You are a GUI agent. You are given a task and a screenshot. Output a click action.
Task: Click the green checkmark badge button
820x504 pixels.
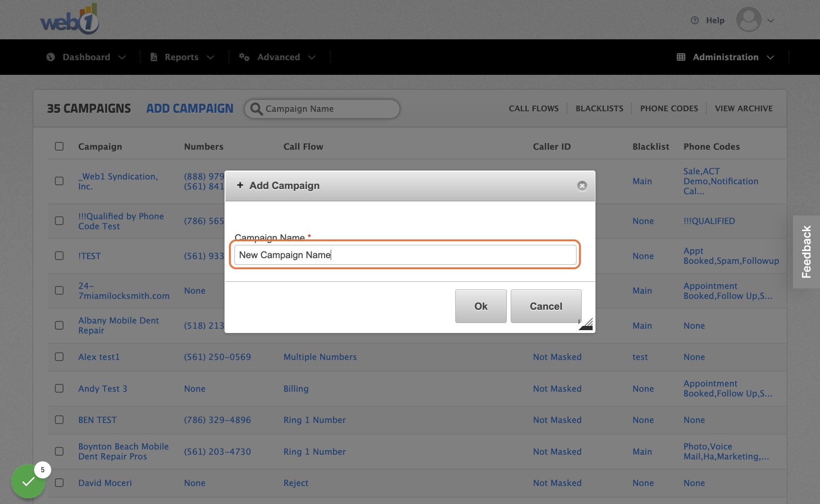pyautogui.click(x=28, y=481)
